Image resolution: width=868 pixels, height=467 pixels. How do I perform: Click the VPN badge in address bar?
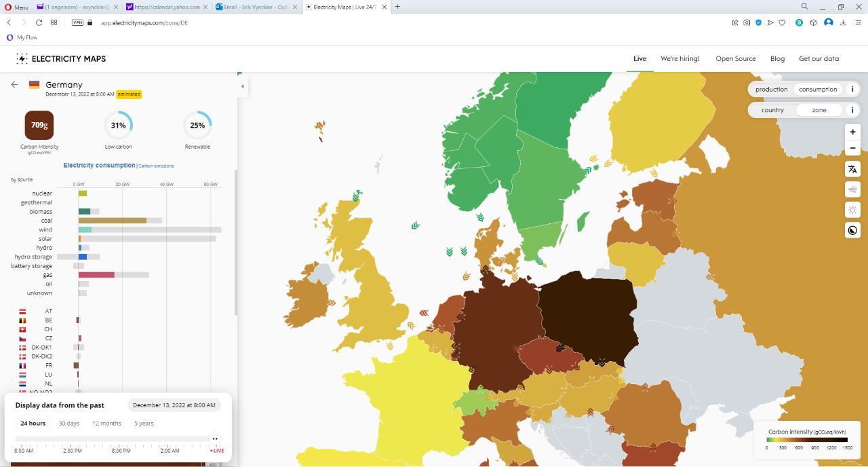(x=78, y=22)
